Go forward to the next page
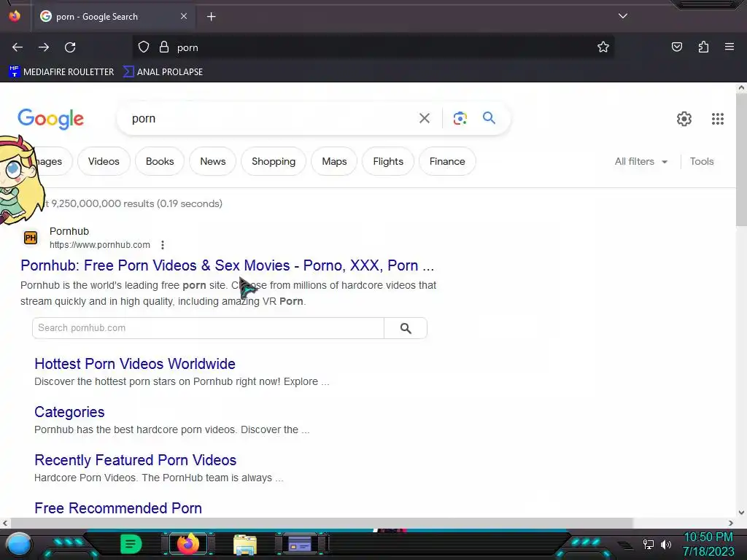 tap(44, 47)
